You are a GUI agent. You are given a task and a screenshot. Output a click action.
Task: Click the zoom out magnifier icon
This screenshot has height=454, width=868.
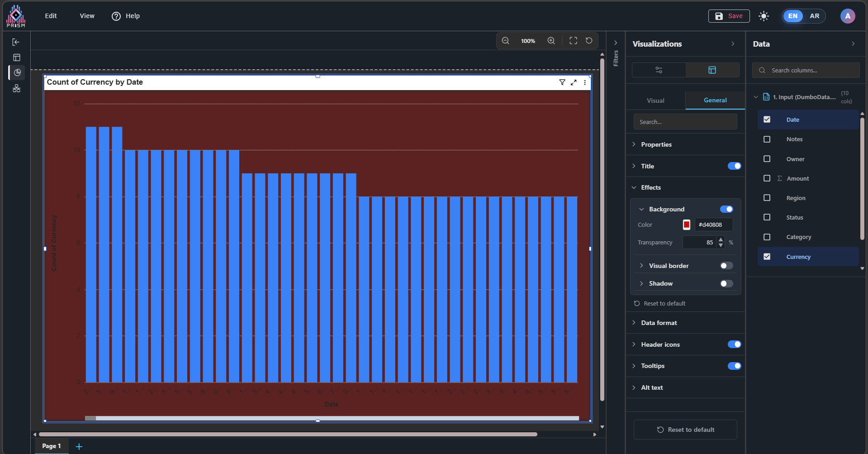coord(505,41)
